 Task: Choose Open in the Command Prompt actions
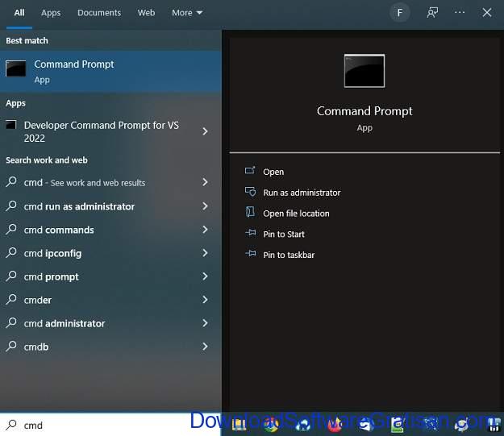(x=273, y=172)
